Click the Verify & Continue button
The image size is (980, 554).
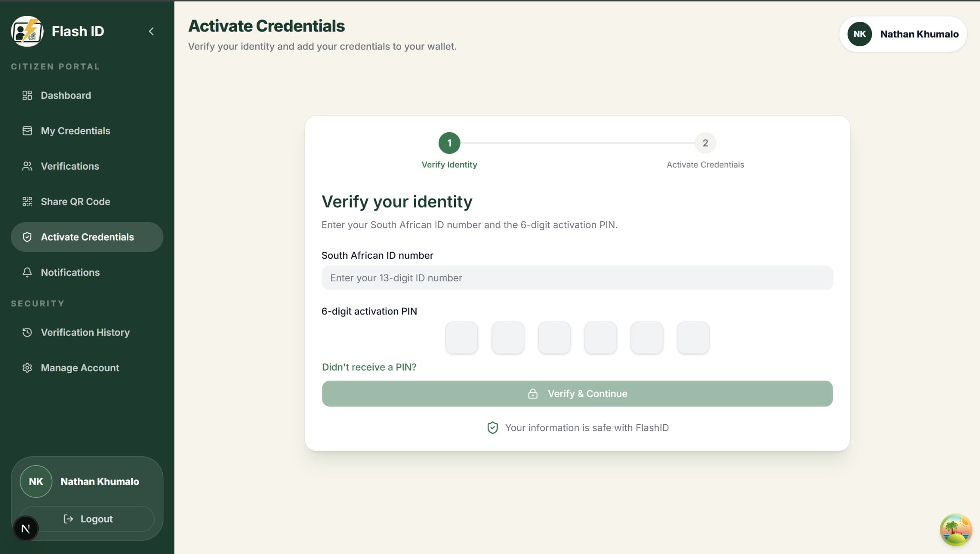[x=577, y=394]
